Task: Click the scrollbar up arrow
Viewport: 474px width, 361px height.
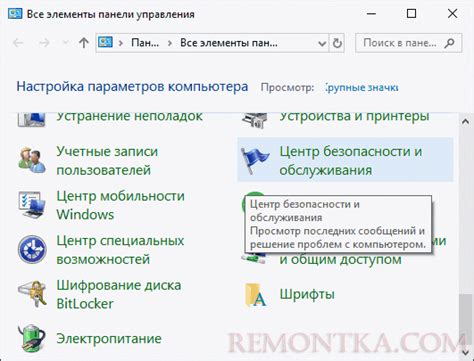Action: (466, 122)
